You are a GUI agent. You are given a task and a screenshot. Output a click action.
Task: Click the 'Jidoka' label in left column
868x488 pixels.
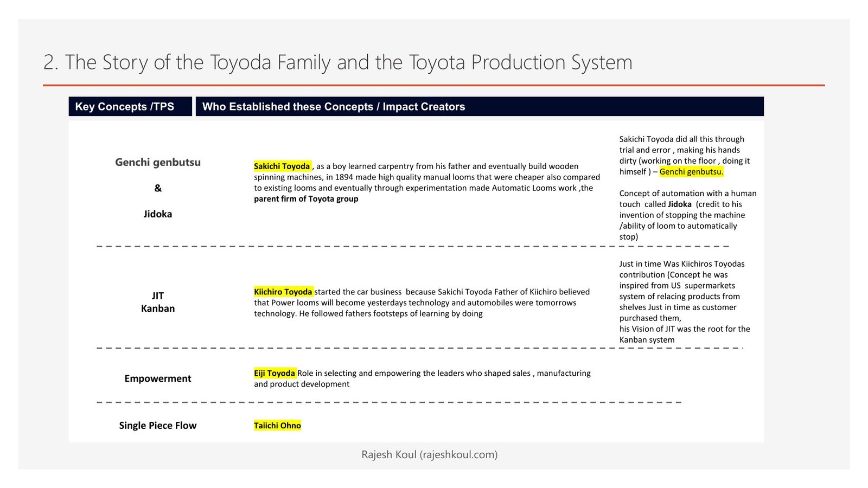[x=158, y=214]
